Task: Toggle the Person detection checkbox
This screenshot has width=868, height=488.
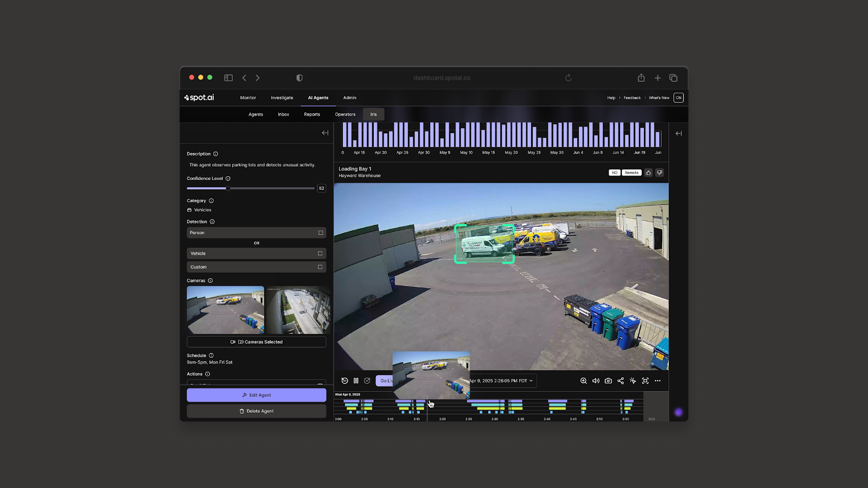Action: coord(321,233)
